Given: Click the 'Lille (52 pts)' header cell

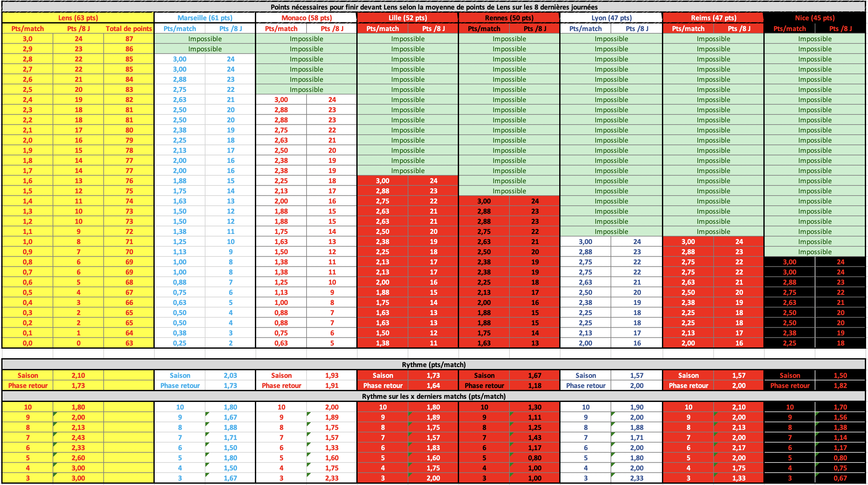Looking at the screenshot, I should [x=408, y=18].
